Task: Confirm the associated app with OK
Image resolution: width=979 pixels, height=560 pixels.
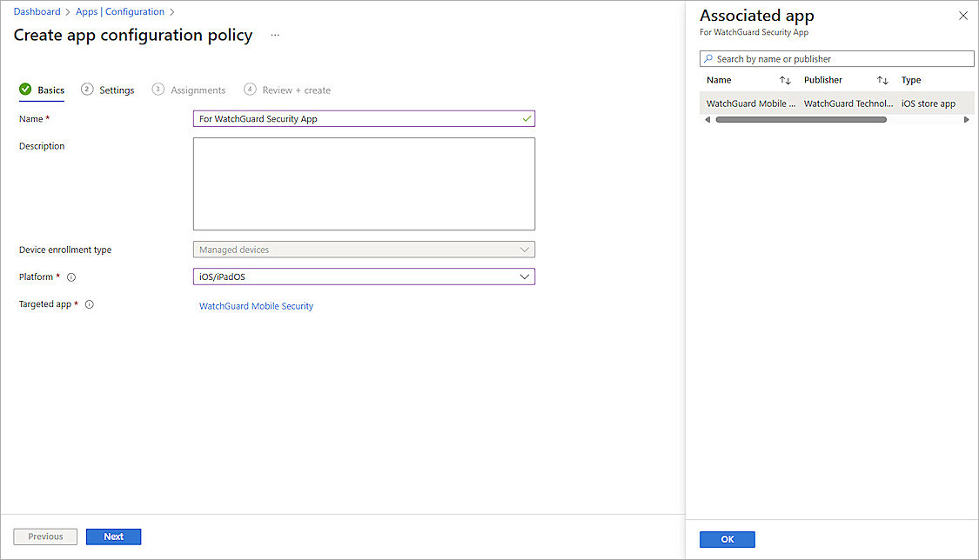Action: pos(728,539)
